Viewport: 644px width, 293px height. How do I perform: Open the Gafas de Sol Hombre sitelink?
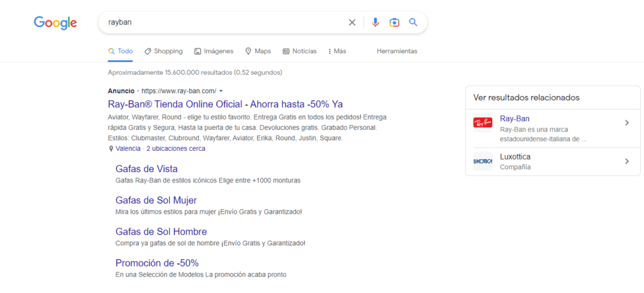[x=161, y=231]
